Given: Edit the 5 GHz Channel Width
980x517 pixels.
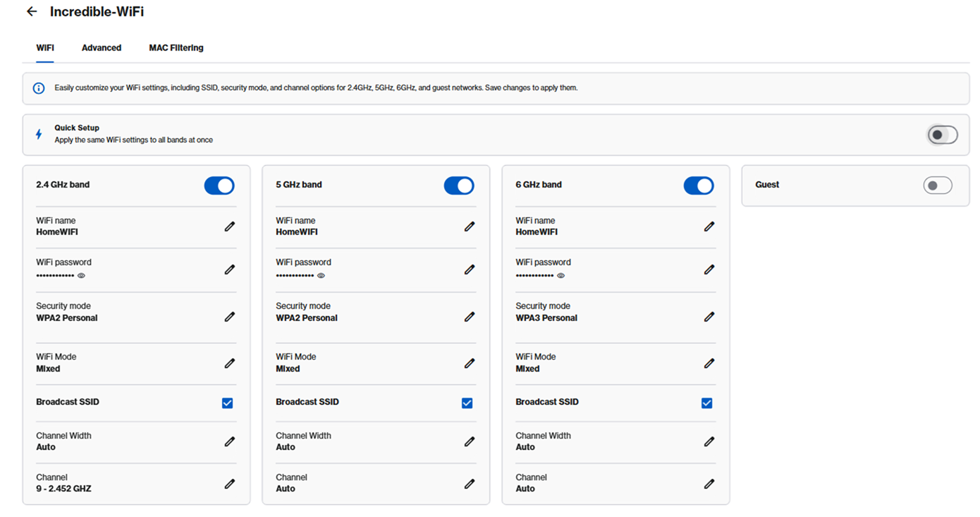Looking at the screenshot, I should (470, 441).
